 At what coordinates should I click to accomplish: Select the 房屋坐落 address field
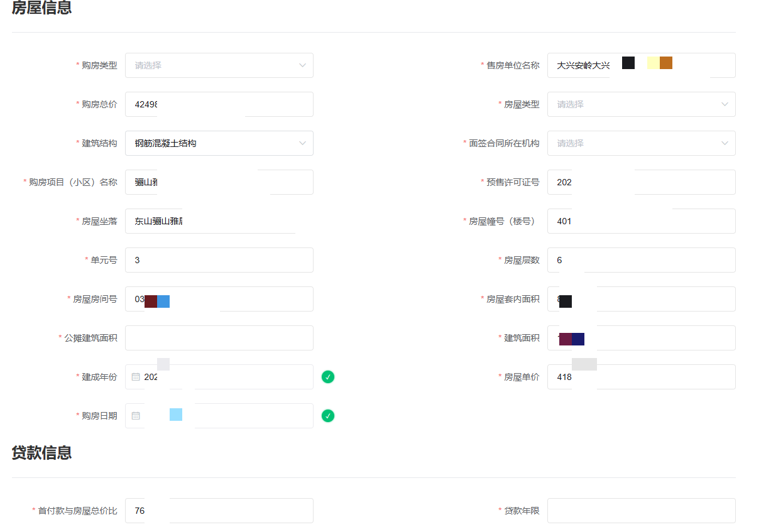(219, 221)
